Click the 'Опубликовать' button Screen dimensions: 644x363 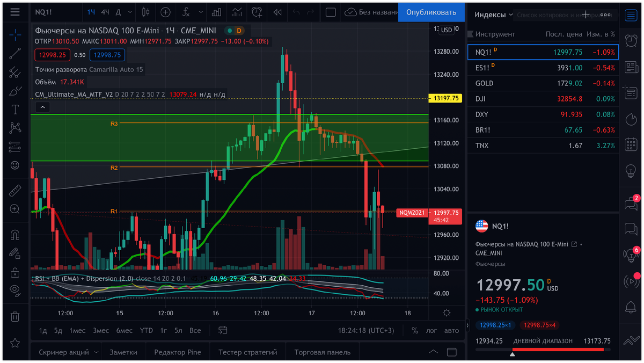431,12
